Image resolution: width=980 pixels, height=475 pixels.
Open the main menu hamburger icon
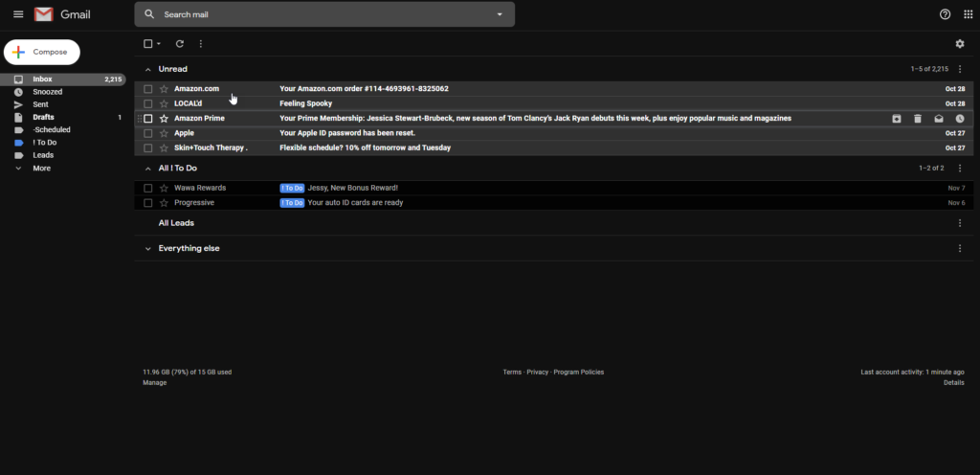pyautogui.click(x=18, y=14)
